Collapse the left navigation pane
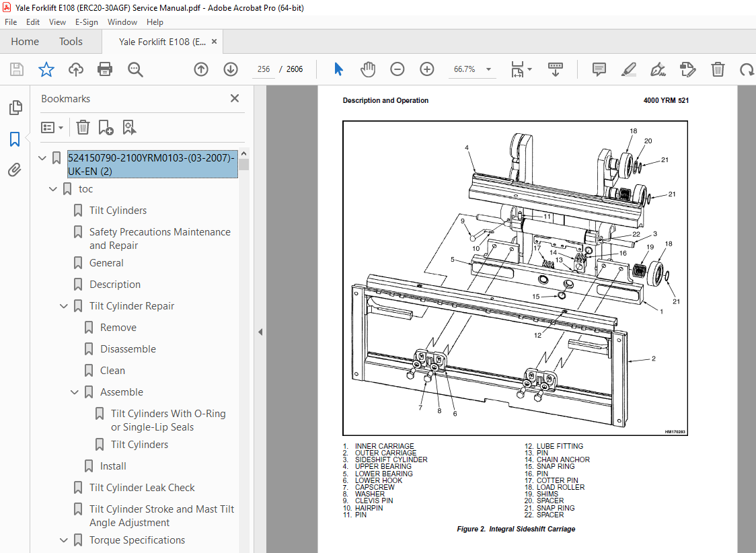Screen dimensions: 756x553 click(260, 332)
